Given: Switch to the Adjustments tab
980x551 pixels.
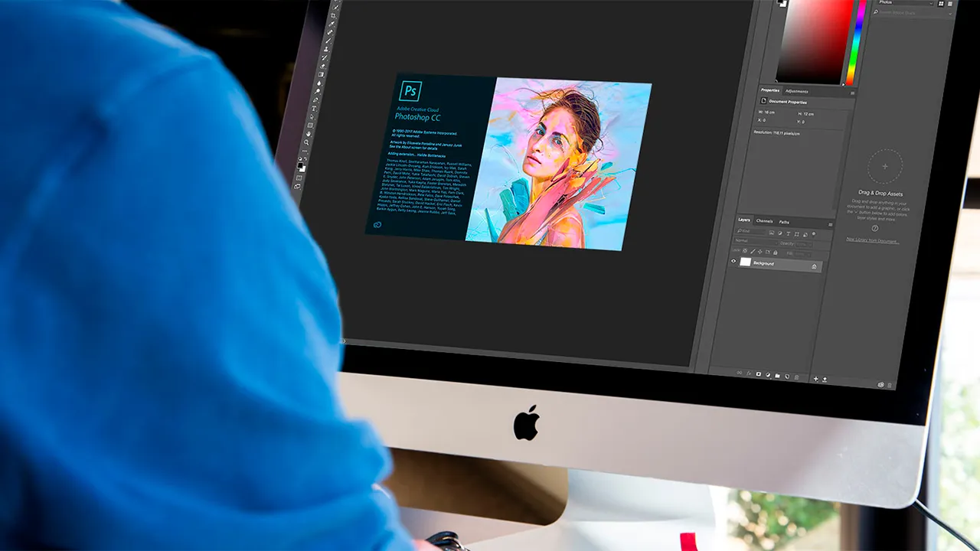Looking at the screenshot, I should [x=797, y=92].
